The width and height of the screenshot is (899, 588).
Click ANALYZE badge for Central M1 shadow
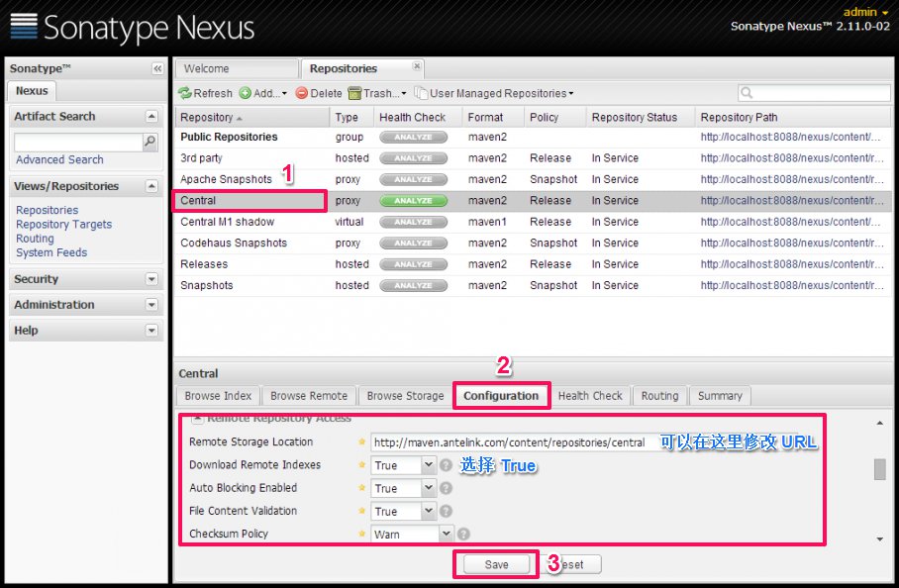pos(414,222)
